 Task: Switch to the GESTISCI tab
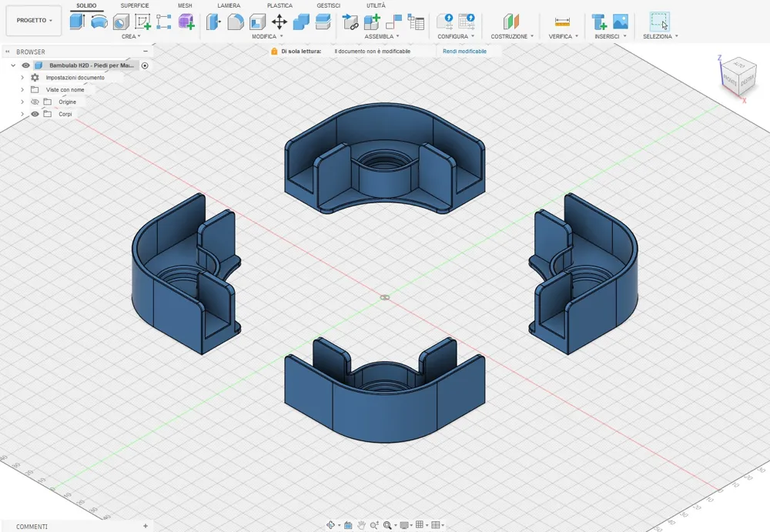click(328, 5)
